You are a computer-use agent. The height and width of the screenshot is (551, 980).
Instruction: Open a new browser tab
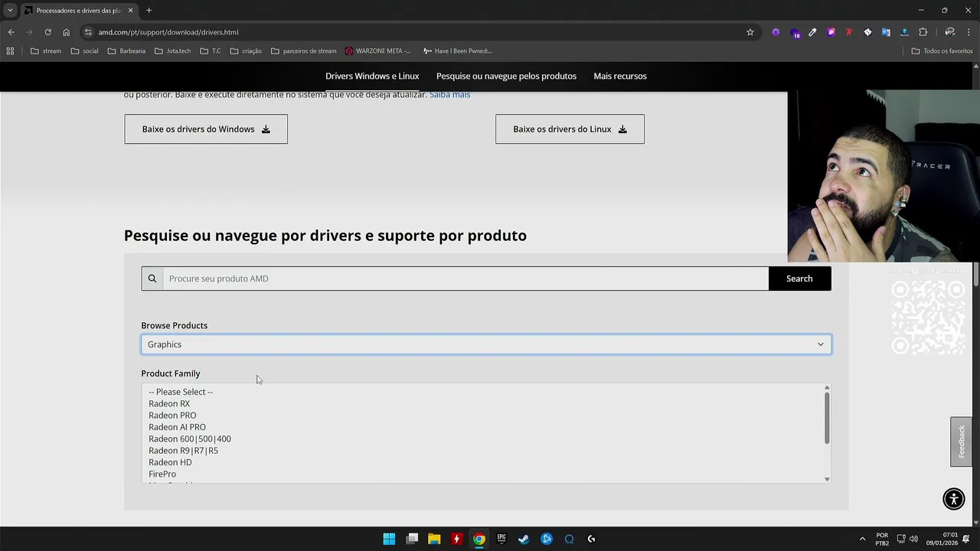pyautogui.click(x=149, y=11)
